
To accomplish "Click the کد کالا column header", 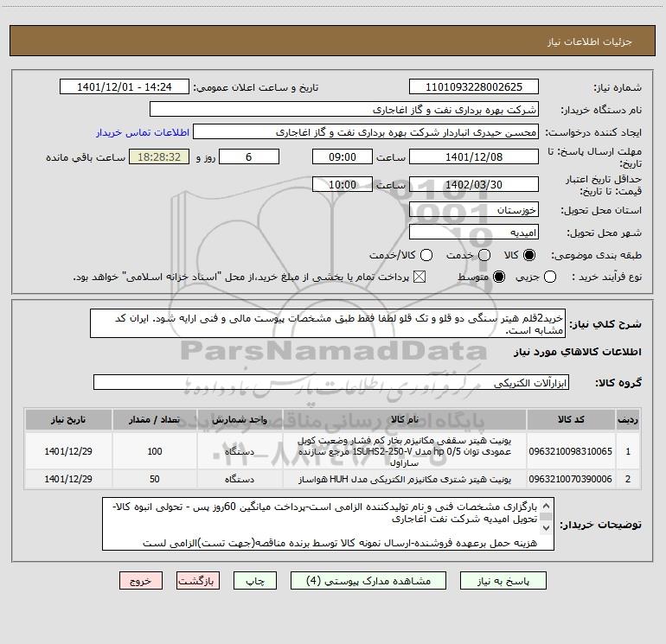I will (571, 420).
